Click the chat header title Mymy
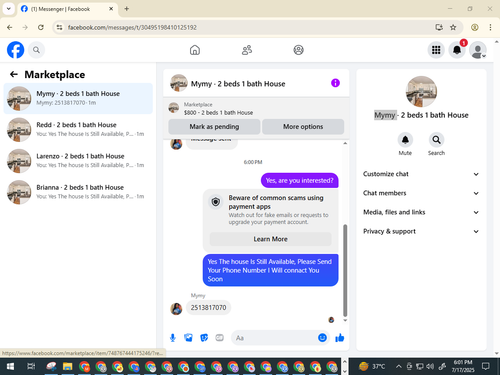This screenshot has height=375, width=500. point(238,84)
